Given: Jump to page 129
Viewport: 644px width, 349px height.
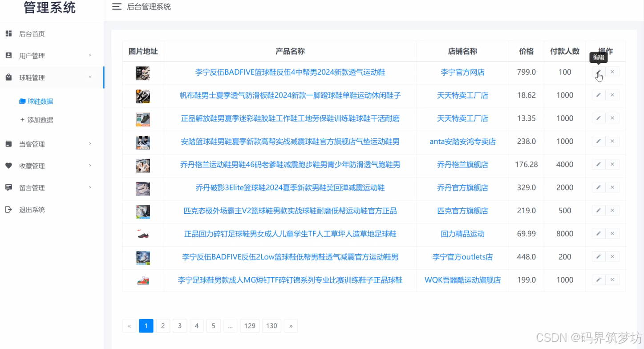Looking at the screenshot, I should tap(250, 326).
